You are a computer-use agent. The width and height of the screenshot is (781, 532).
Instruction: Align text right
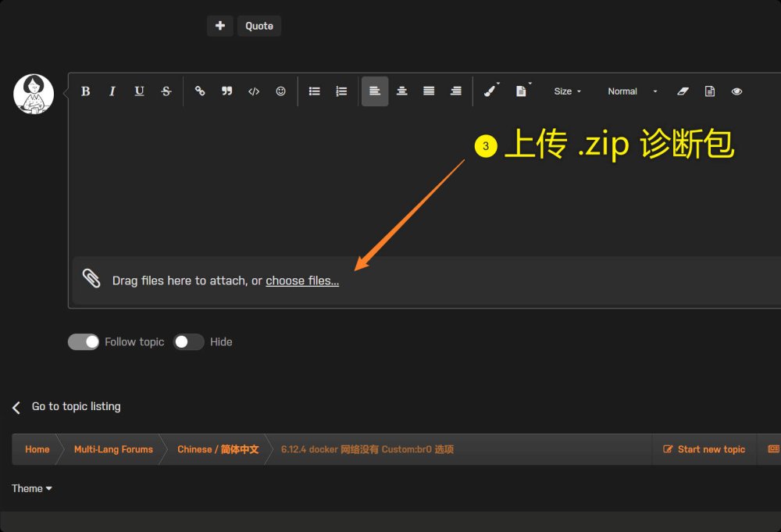point(456,91)
